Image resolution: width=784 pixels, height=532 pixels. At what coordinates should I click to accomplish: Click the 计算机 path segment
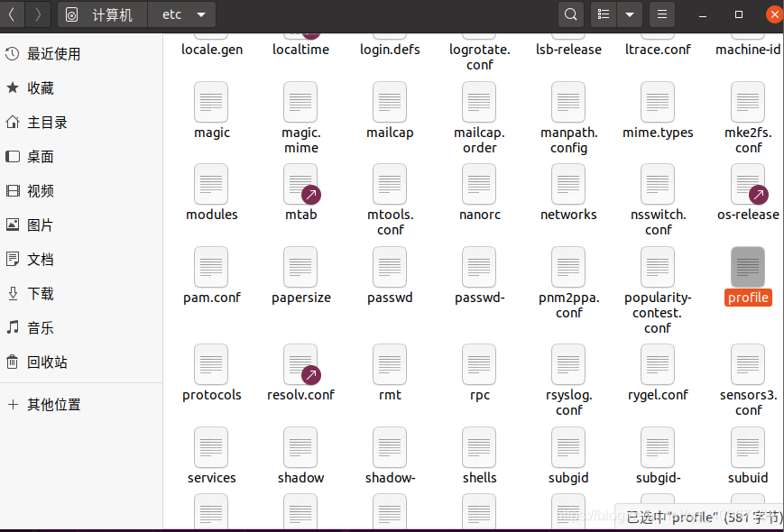tap(103, 14)
